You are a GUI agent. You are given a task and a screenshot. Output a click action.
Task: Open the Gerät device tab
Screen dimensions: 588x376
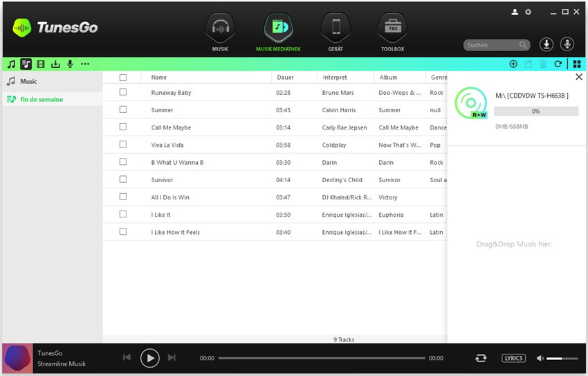pyautogui.click(x=336, y=32)
